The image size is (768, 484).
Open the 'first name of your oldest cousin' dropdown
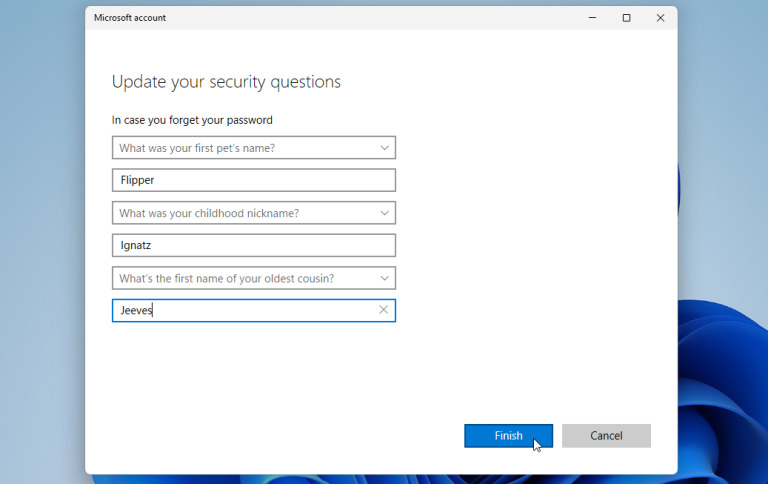coord(254,278)
